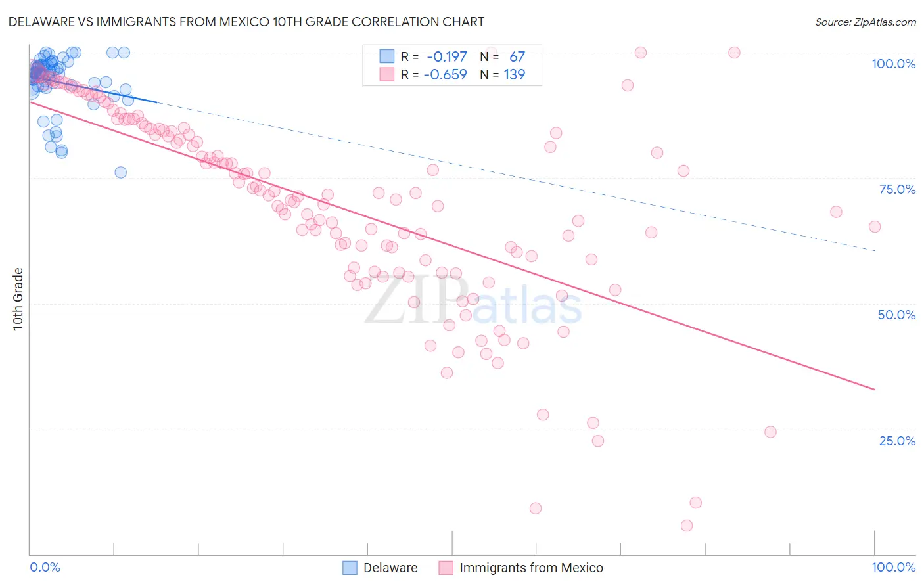Click the blue outlier point below 80%
Image resolution: width=924 pixels, height=586 pixels.
(120, 172)
